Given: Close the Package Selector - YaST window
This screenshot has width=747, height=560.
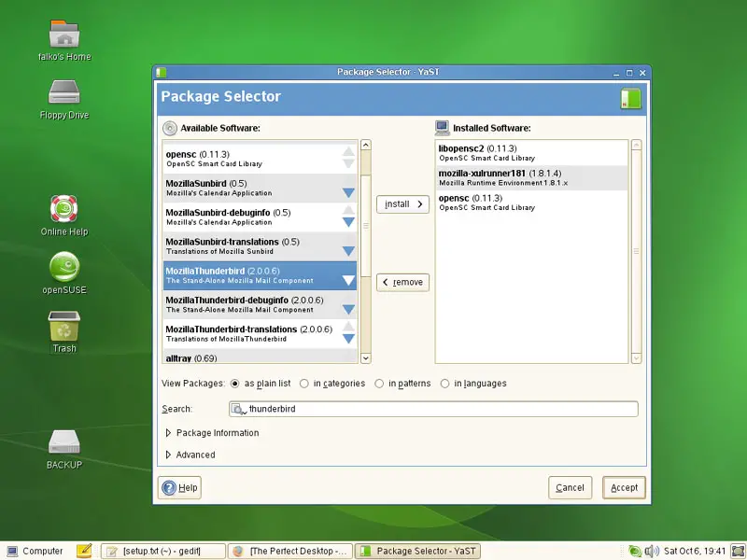Looking at the screenshot, I should (642, 73).
